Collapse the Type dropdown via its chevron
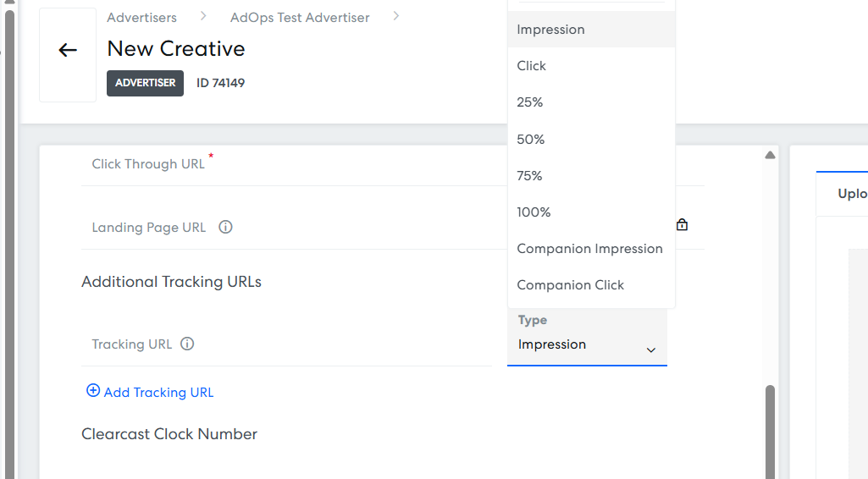 (x=651, y=350)
